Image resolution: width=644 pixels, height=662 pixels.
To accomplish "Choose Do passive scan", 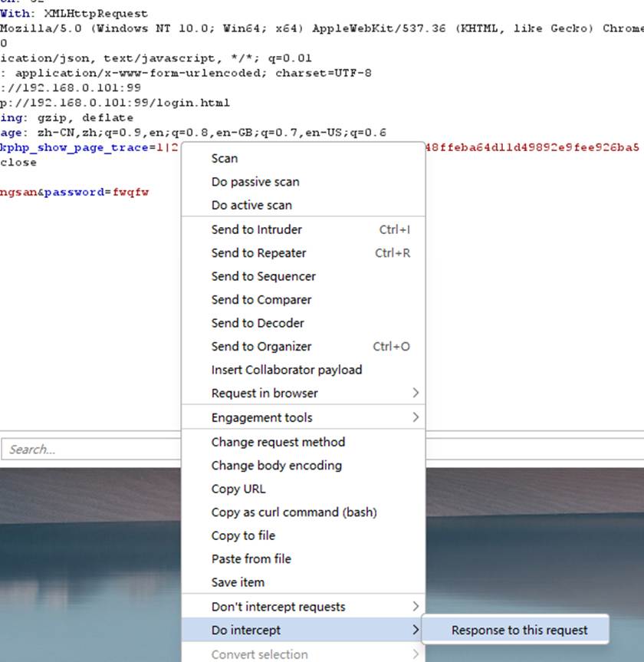I will click(x=303, y=182).
